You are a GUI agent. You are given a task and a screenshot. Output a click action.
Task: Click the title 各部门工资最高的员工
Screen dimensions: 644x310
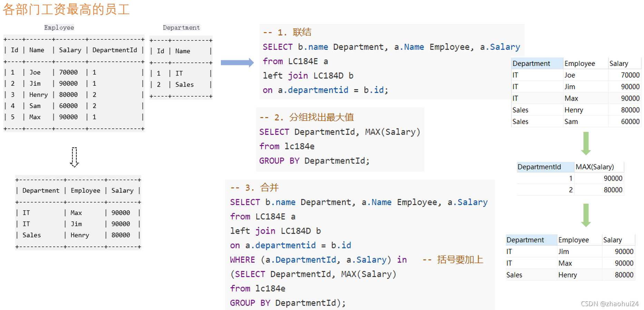(66, 9)
